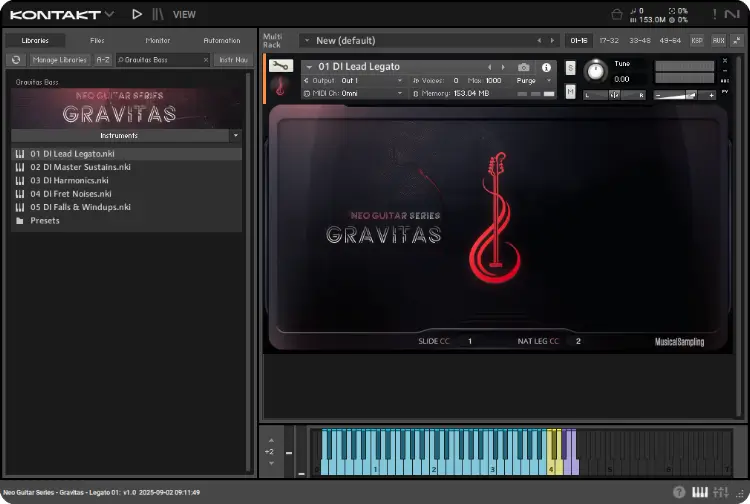Click the Tune knob
750x504 pixels.
click(596, 71)
